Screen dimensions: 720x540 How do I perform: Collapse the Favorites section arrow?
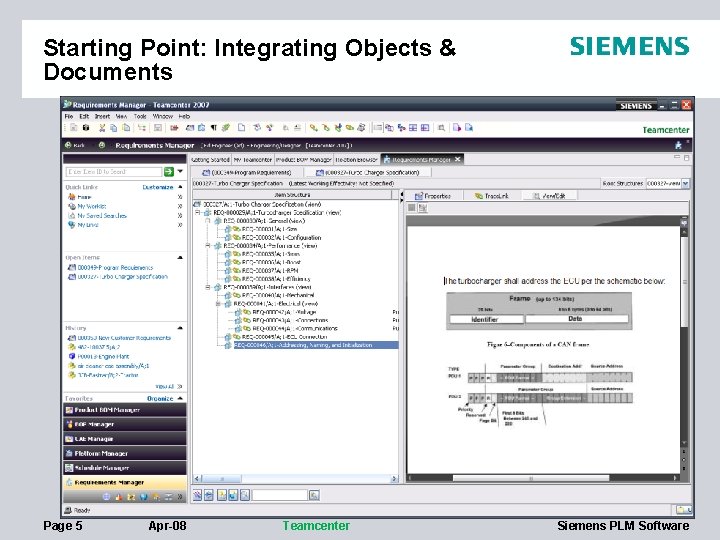point(180,398)
